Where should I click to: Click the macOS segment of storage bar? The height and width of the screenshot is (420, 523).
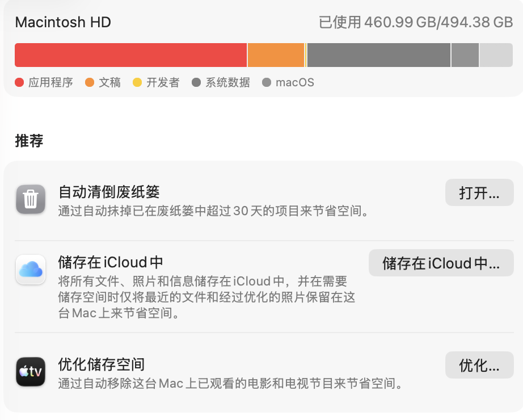coord(465,55)
